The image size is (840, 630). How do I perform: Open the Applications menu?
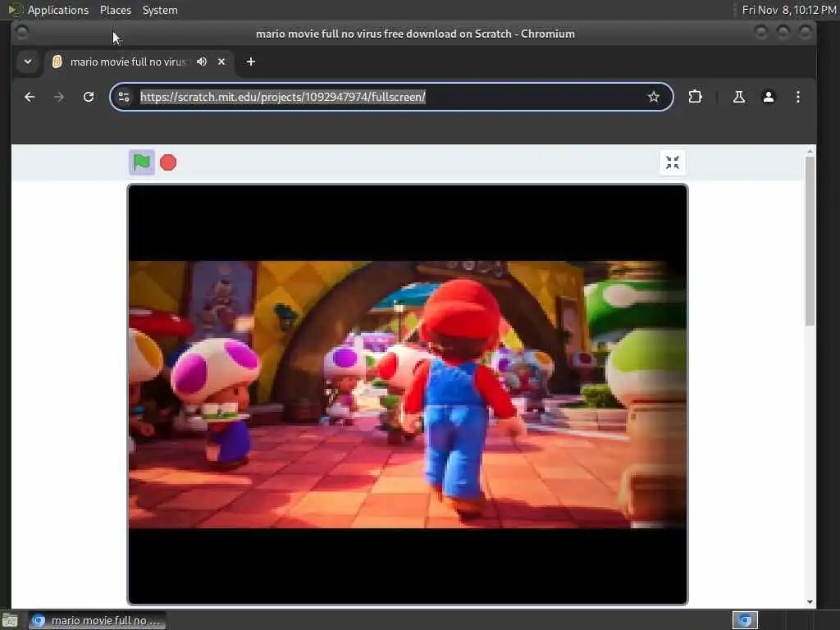tap(58, 10)
